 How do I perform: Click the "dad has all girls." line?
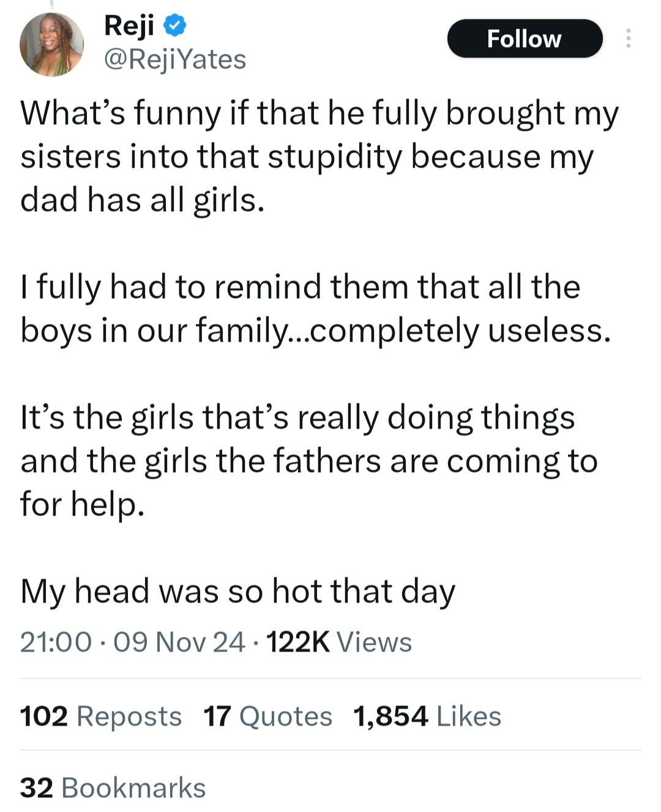[143, 200]
